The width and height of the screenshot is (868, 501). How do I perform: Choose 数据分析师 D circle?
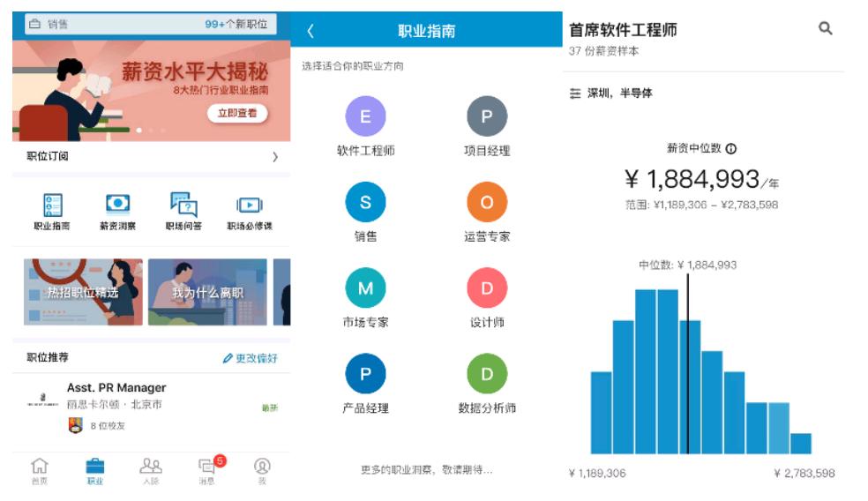click(x=487, y=374)
